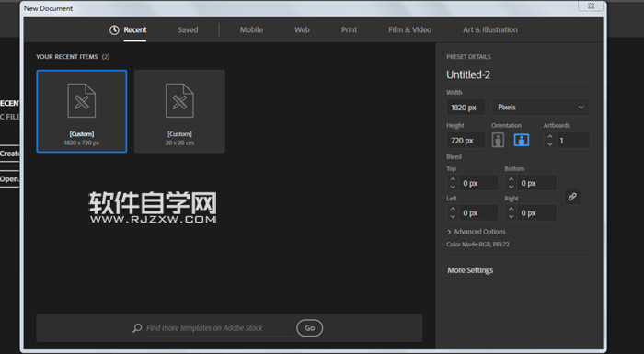Open the Art & Illustration presets tab
644x354 pixels.
coord(490,29)
